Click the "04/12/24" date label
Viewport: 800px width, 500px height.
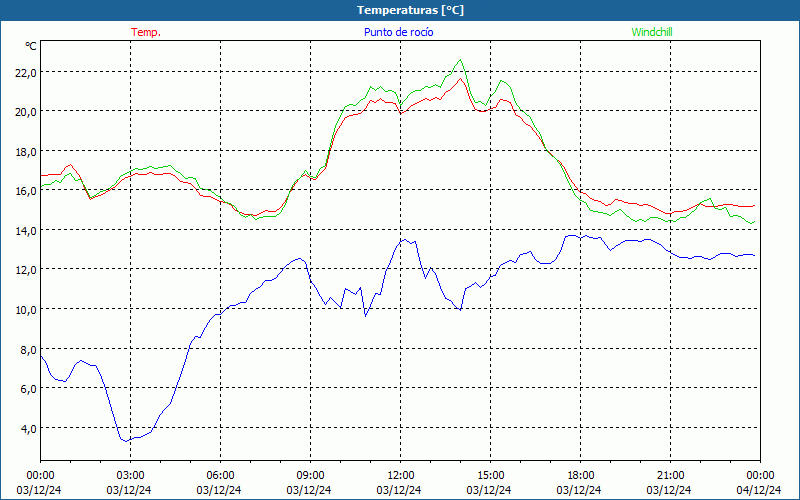pos(759,490)
